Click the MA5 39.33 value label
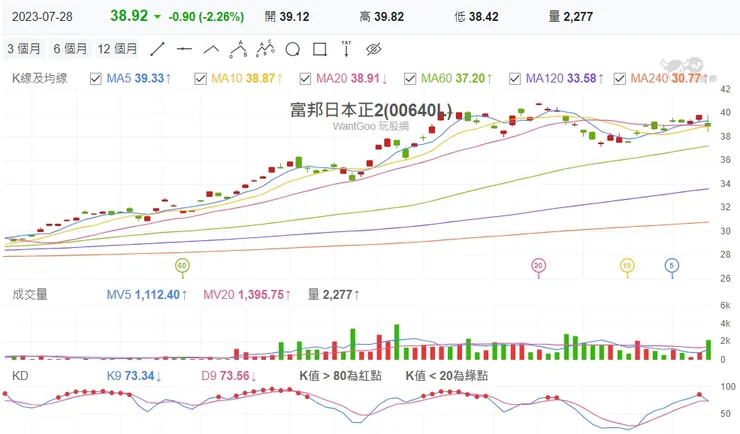This screenshot has height=434, width=740. click(139, 78)
